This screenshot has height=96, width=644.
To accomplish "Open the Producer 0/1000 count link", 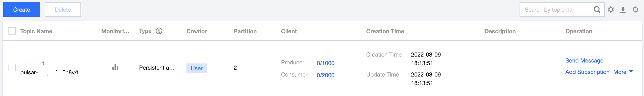I will pos(325,63).
